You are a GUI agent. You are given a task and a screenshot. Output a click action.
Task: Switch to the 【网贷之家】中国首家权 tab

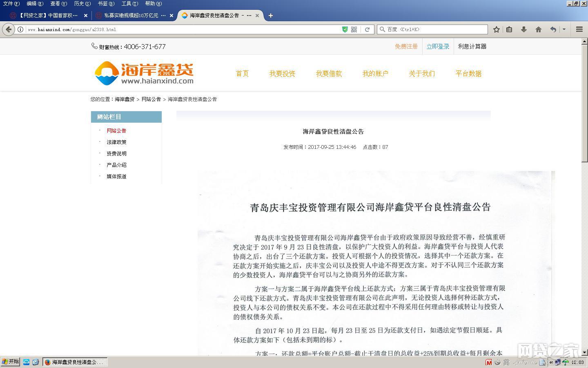click(x=48, y=16)
